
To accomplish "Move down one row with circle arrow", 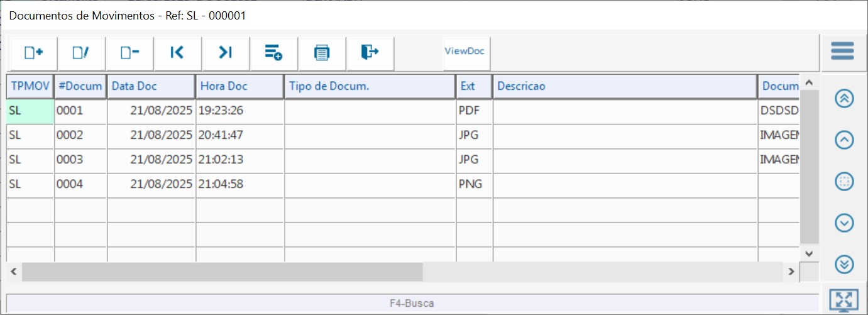I will point(844,223).
